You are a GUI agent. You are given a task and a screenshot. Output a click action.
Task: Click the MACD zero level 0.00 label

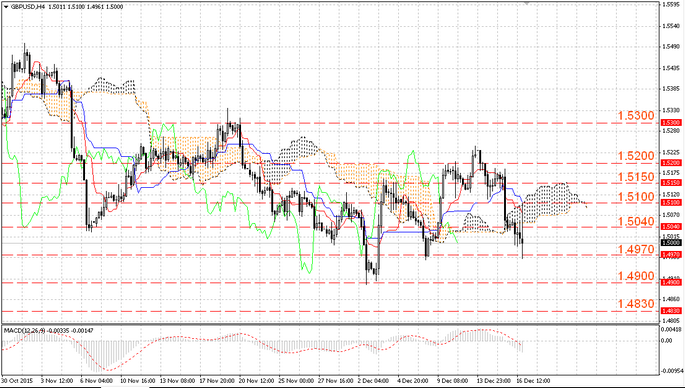pyautogui.click(x=668, y=340)
